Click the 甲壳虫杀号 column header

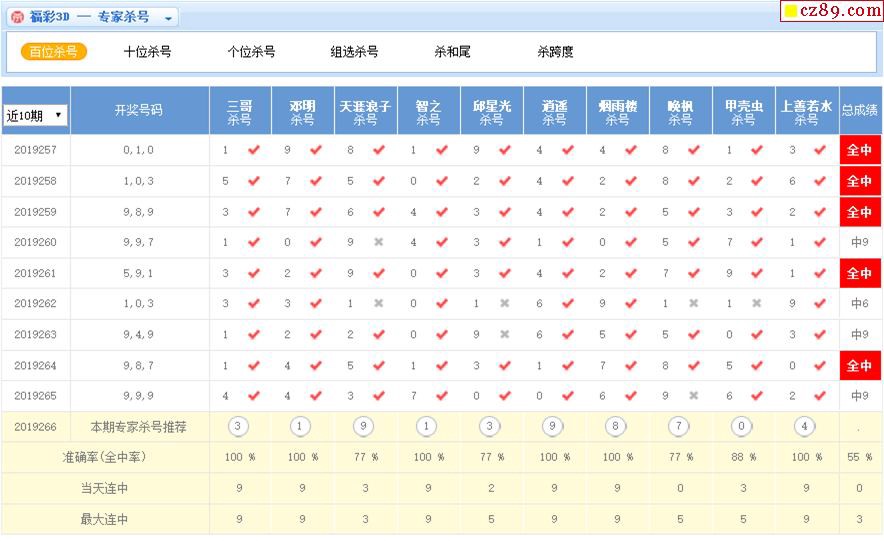744,111
